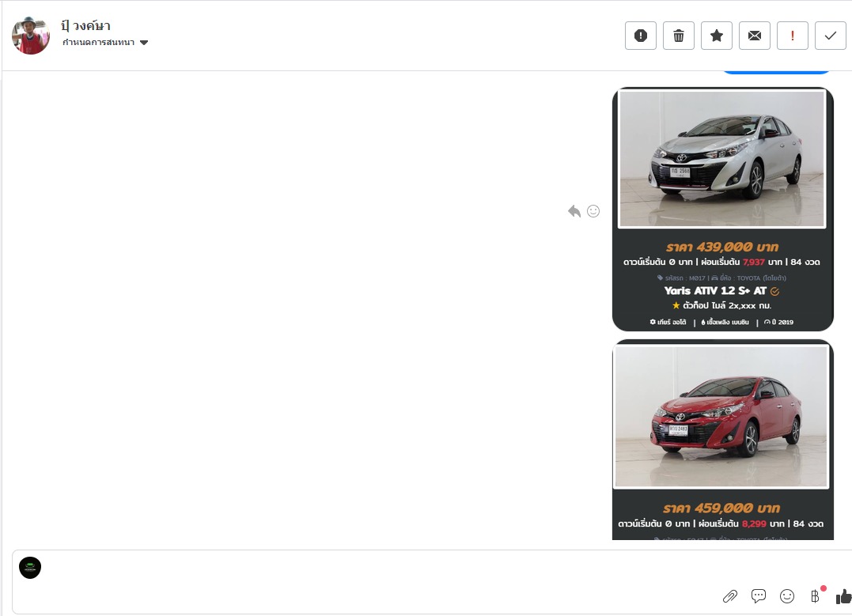Click the contact name ปุ๋ วงค์ษา

[85, 25]
